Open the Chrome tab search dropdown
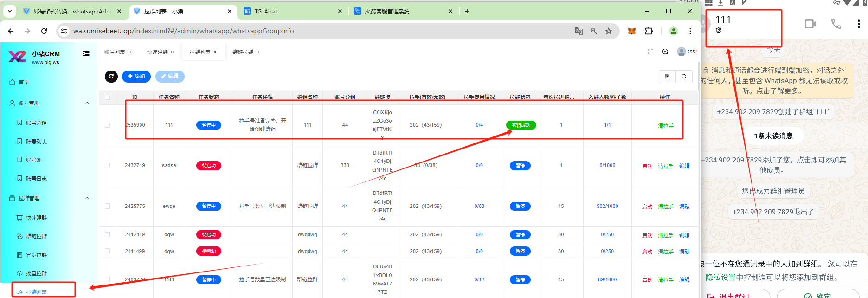Image resolution: width=868 pixels, height=298 pixels. (x=10, y=11)
